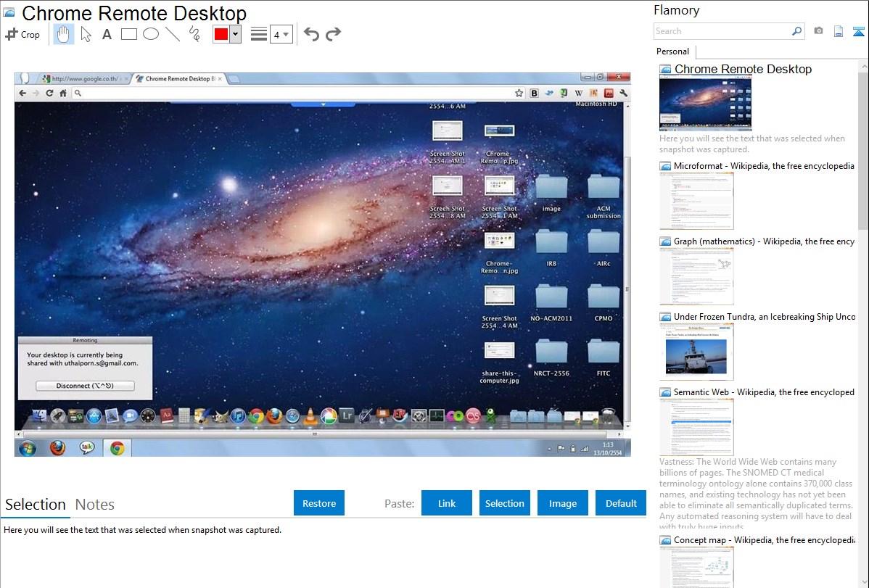
Task: Click the app icon beside the main title
Action: [9, 12]
